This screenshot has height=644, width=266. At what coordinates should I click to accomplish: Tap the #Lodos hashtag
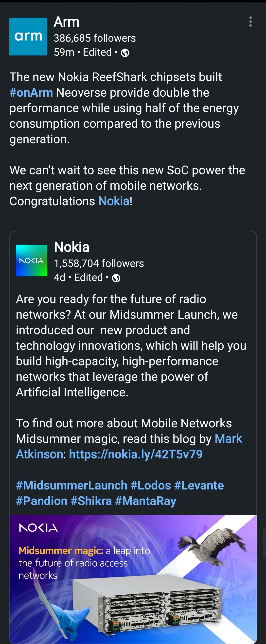[151, 485]
